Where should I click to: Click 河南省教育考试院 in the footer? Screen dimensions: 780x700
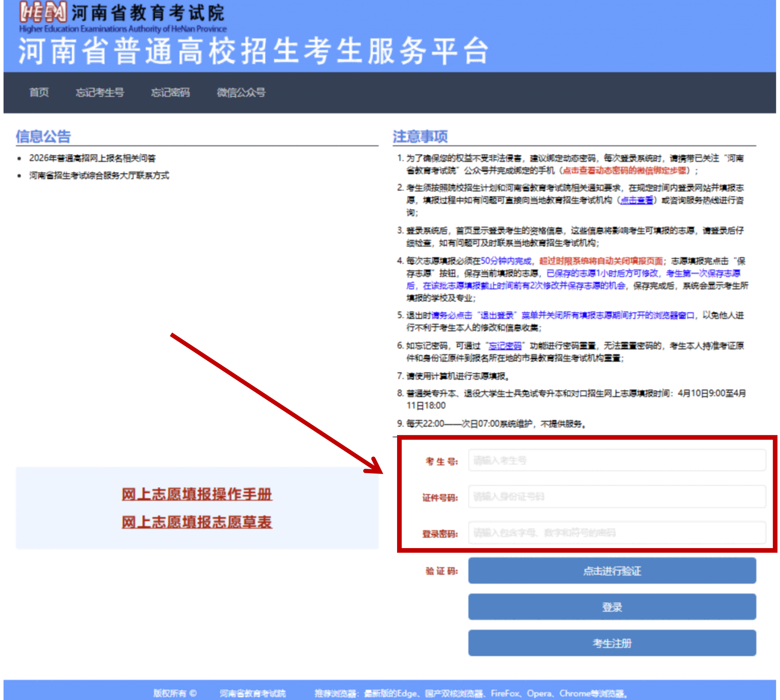point(253,693)
